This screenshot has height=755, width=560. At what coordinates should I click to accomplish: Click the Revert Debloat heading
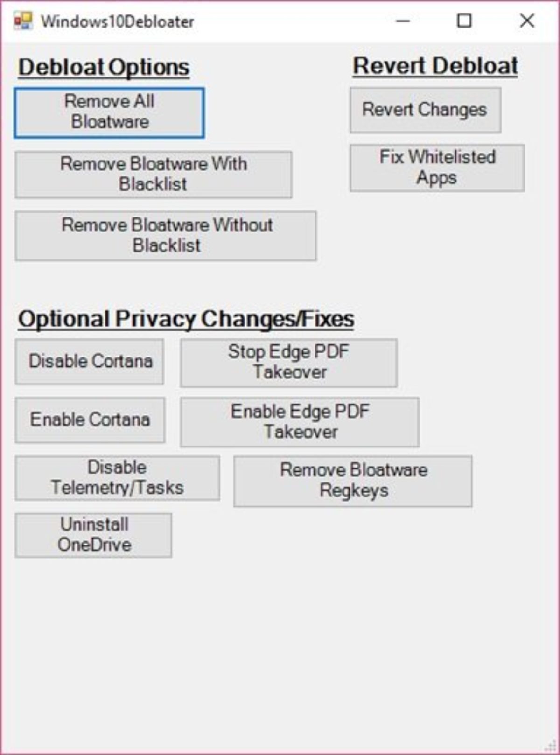pyautogui.click(x=434, y=66)
